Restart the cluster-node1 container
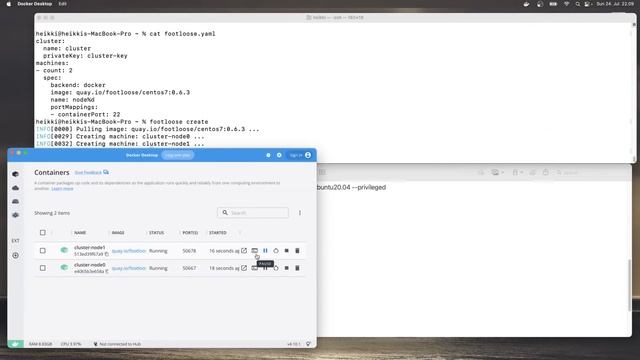 click(276, 251)
